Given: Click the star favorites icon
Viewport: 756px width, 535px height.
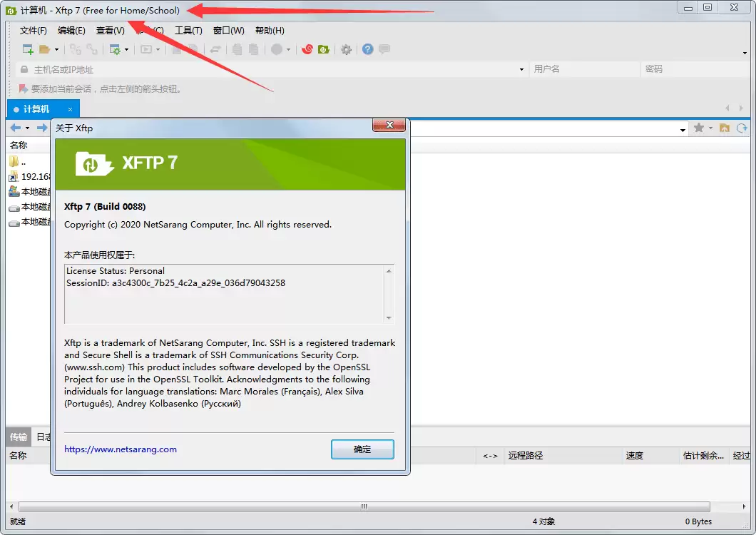Looking at the screenshot, I should (x=699, y=128).
